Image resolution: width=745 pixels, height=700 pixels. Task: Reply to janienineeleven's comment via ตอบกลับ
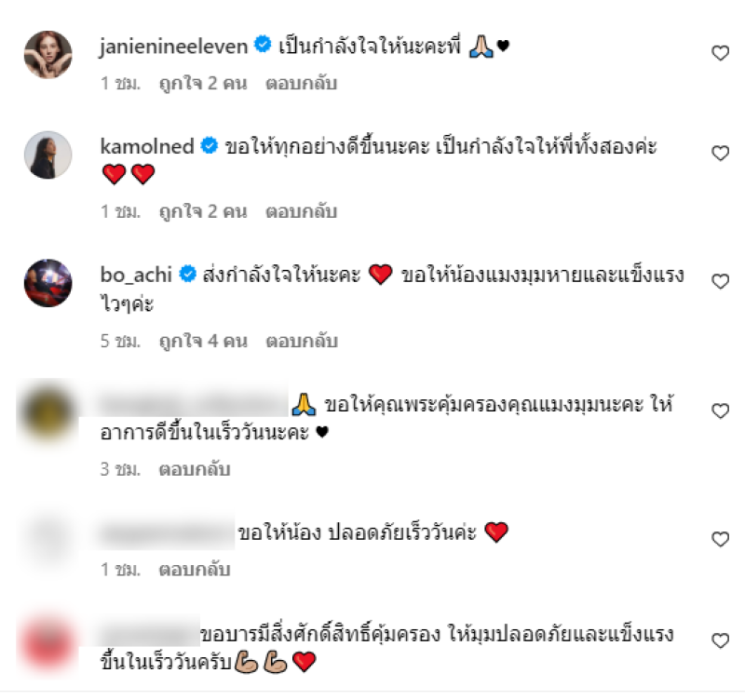coord(301,84)
